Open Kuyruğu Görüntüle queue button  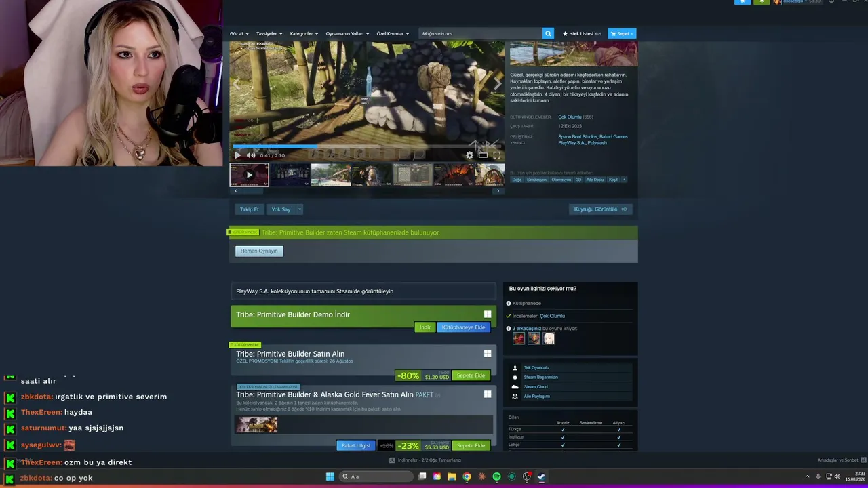601,209
